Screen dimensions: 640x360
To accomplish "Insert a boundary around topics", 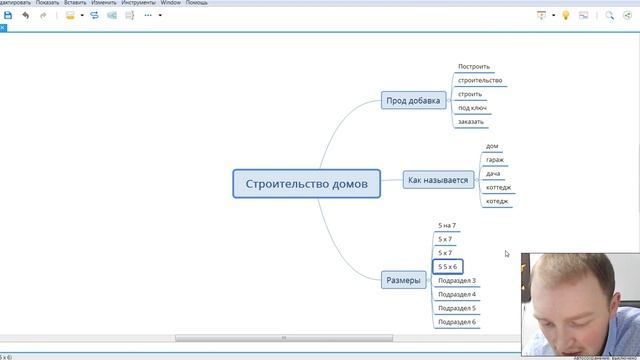I will [x=112, y=16].
